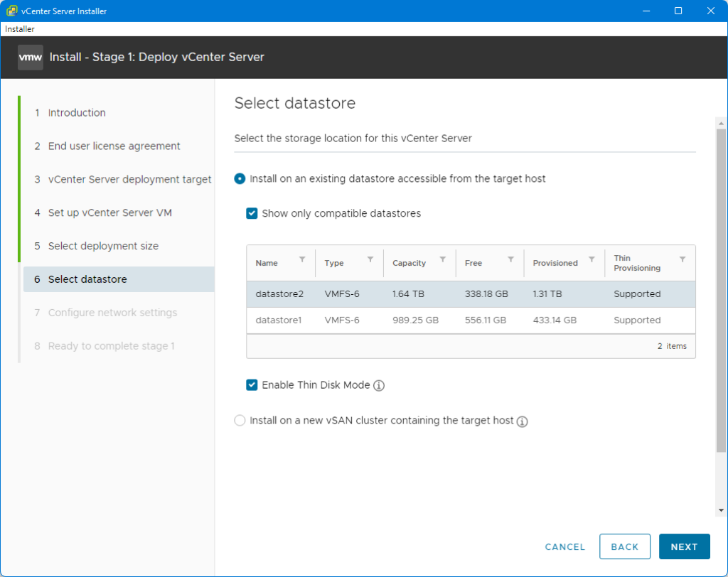Sort by the Free column header
Image resolution: width=728 pixels, height=577 pixels.
473,263
